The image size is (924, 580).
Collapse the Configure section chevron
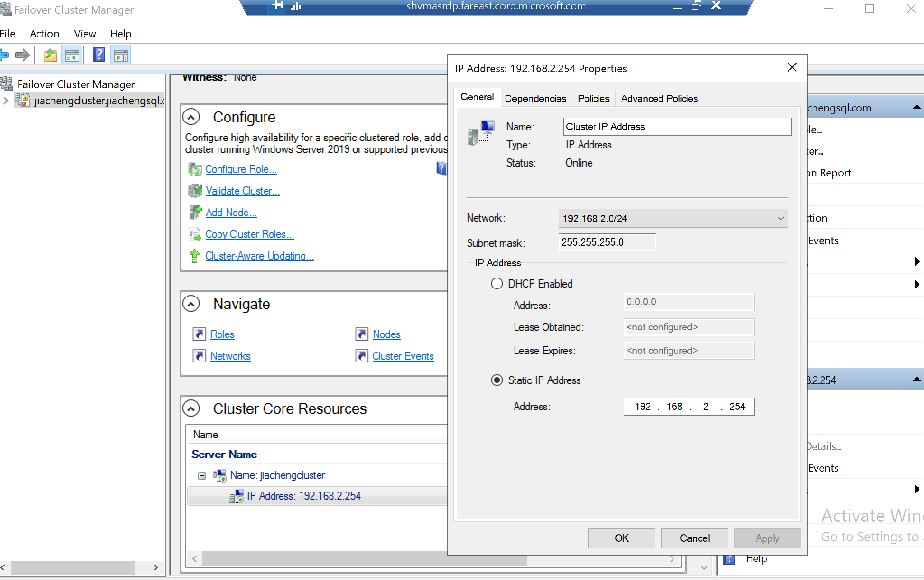click(x=191, y=117)
